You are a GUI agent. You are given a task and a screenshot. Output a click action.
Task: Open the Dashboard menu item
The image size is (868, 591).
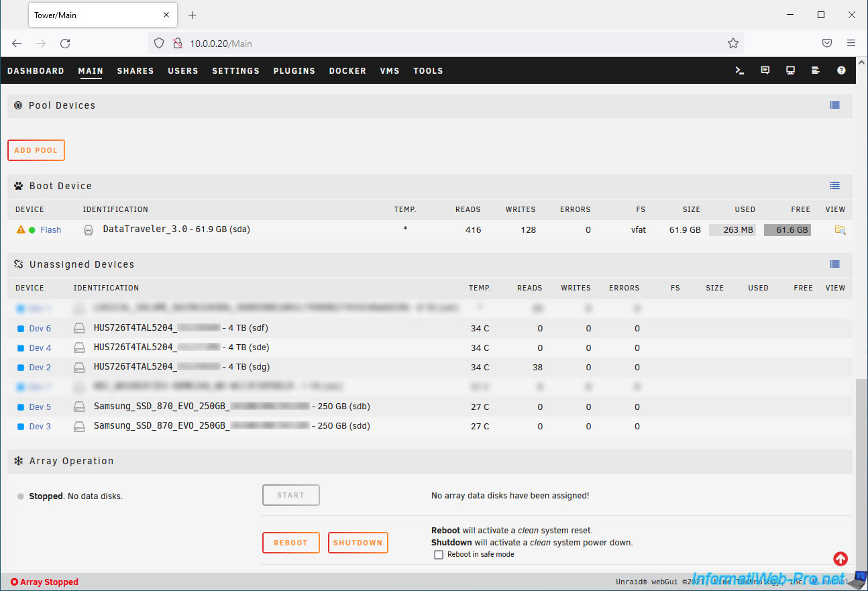[36, 71]
